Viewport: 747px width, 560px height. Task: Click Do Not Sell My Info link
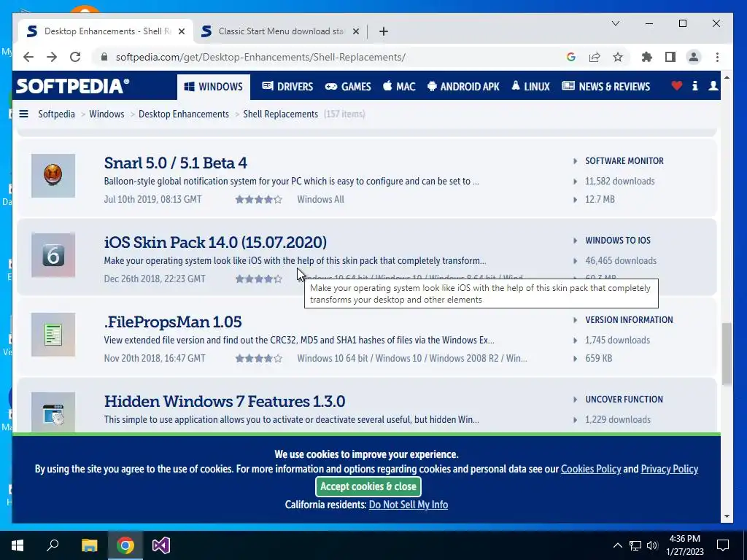click(409, 505)
